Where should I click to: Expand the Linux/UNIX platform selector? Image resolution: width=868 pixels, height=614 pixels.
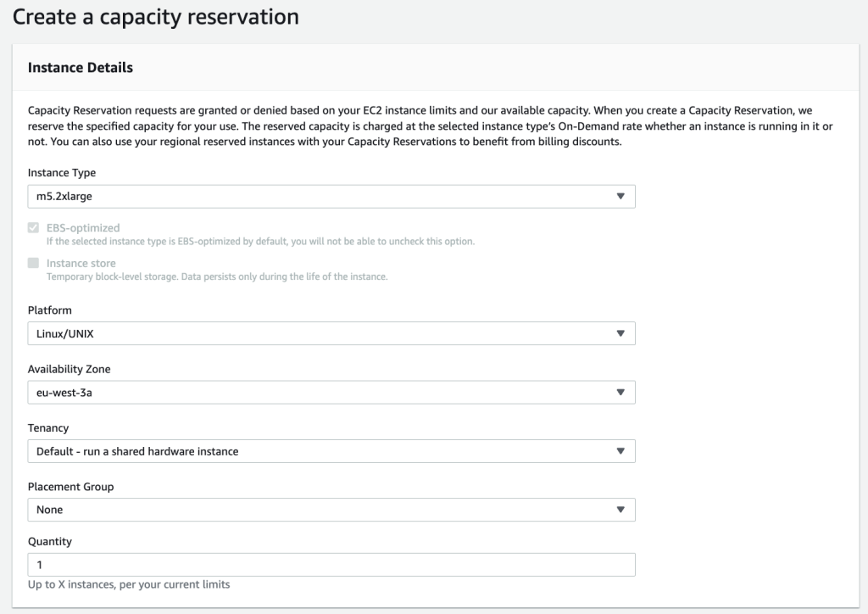322,333
